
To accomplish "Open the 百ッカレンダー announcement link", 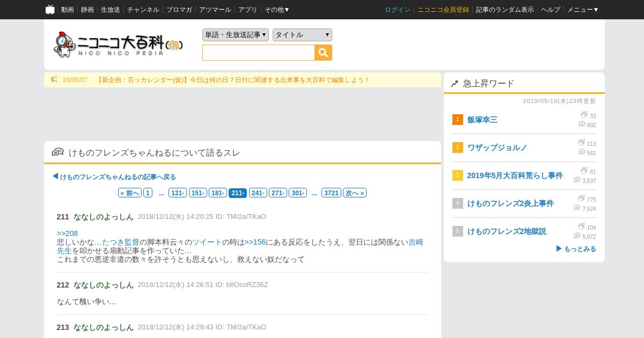I will (x=233, y=80).
